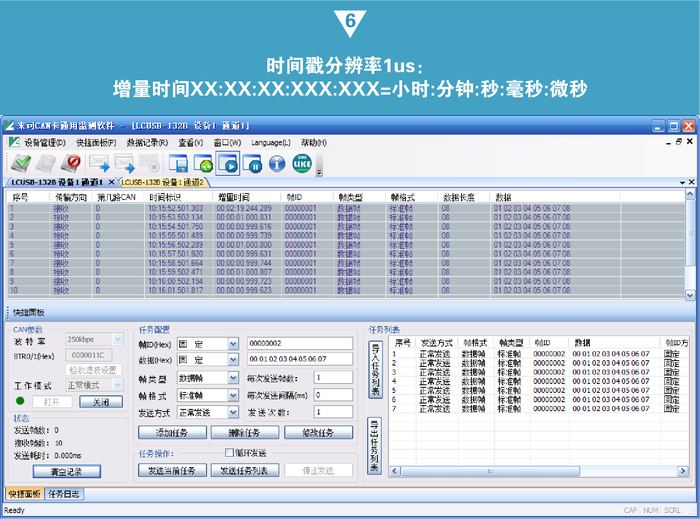
Task: Expand the 帧类型 数据帧 dropdown
Action: tap(233, 378)
